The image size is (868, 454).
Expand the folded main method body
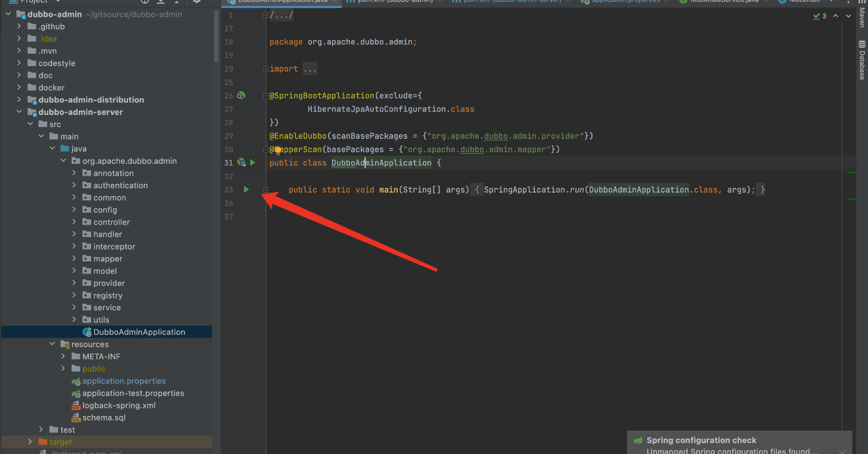[x=266, y=190]
